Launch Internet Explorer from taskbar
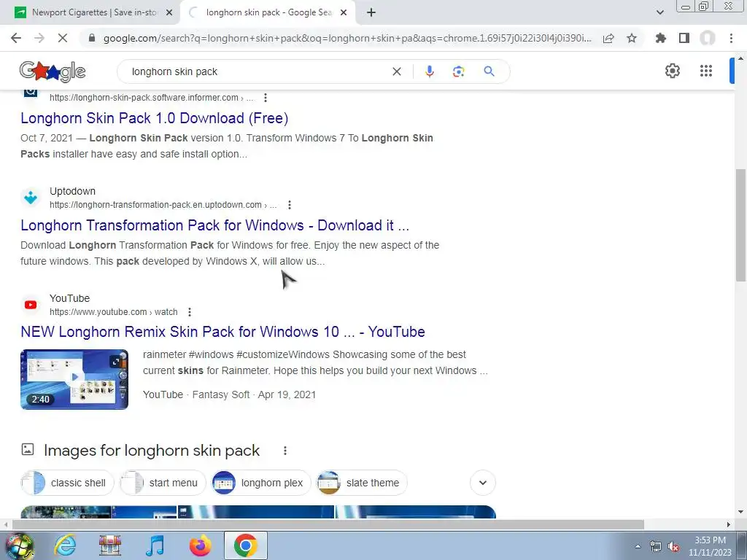The image size is (747, 560). tap(65, 545)
